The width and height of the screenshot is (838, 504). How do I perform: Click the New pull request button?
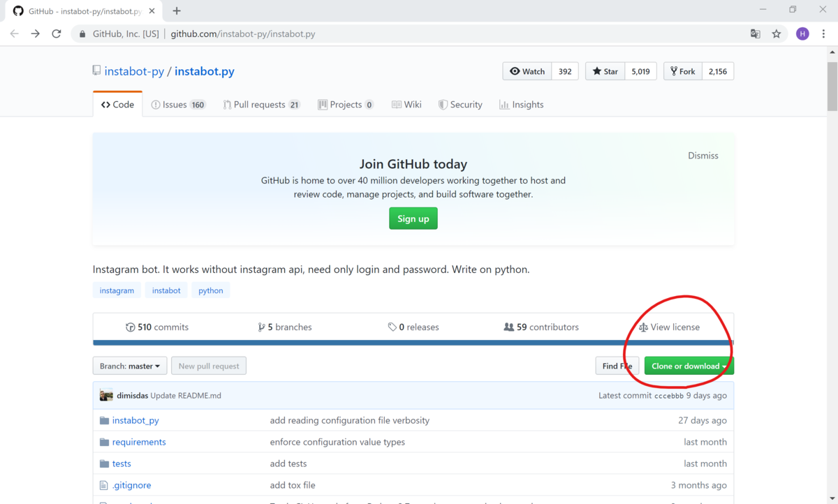(x=209, y=366)
